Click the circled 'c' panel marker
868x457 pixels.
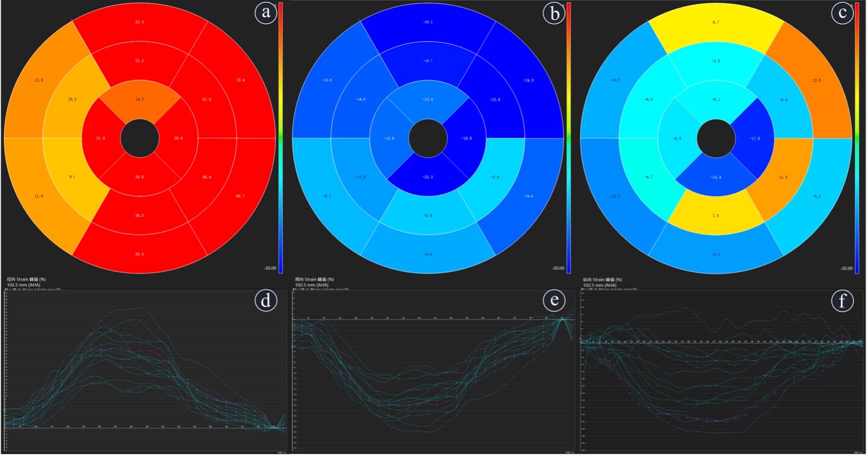(x=842, y=14)
